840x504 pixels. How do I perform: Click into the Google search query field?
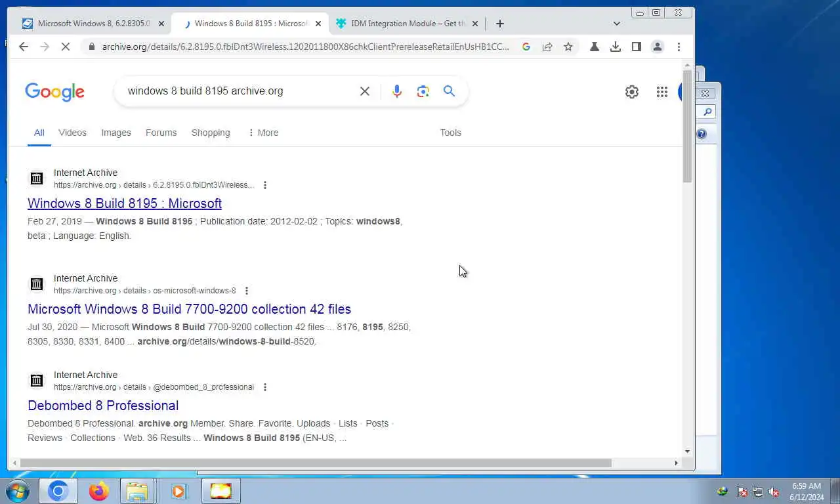pos(240,91)
